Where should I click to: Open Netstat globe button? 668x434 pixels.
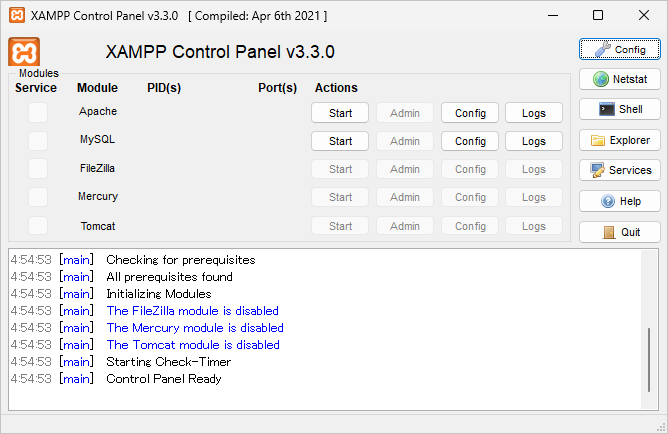tap(619, 79)
